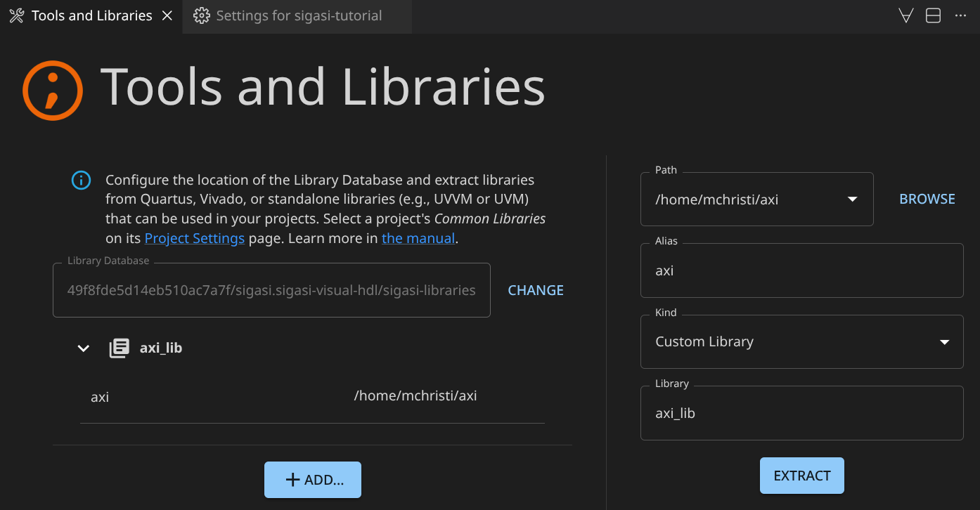980x510 pixels.
Task: Open the Path dropdown list
Action: (x=852, y=200)
